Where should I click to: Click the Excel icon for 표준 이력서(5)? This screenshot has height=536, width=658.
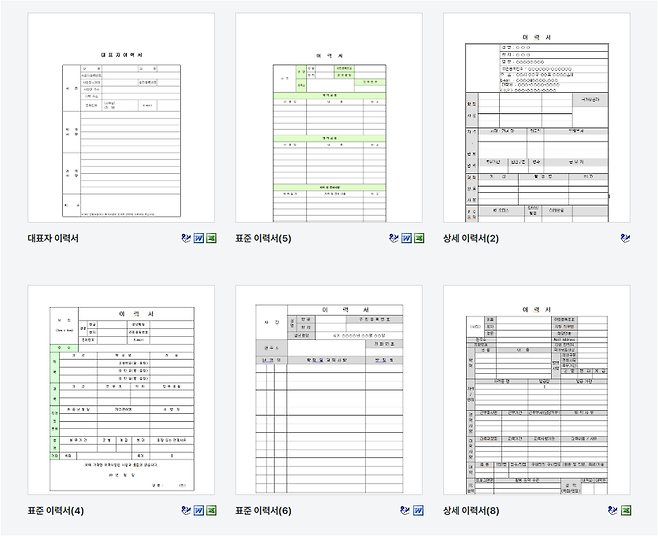(x=418, y=239)
